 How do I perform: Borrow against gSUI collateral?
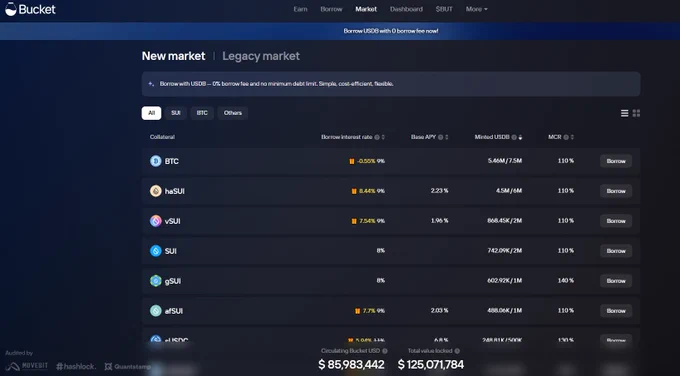pyautogui.click(x=616, y=281)
